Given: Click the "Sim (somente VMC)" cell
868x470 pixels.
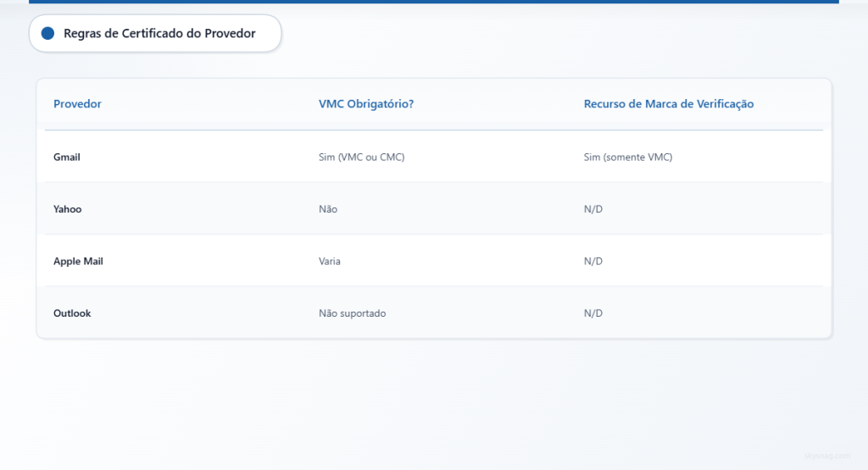Looking at the screenshot, I should pos(628,157).
